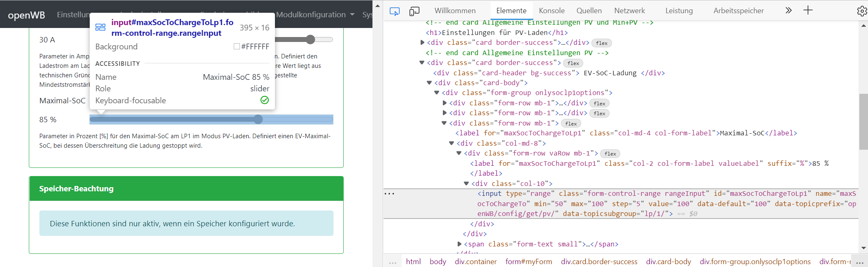Click the openWB brand link
This screenshot has width=868, height=267.
[x=26, y=15]
